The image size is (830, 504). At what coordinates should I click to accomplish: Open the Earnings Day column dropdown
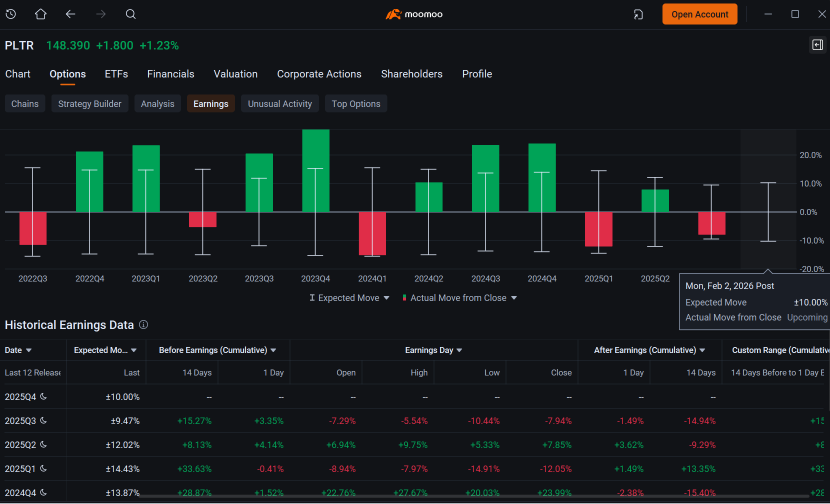pos(459,350)
